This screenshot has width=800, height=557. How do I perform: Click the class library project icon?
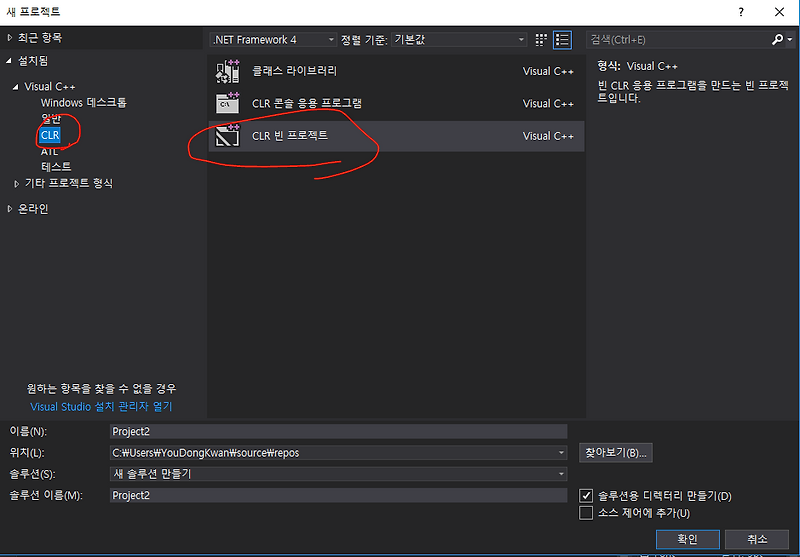pyautogui.click(x=228, y=71)
